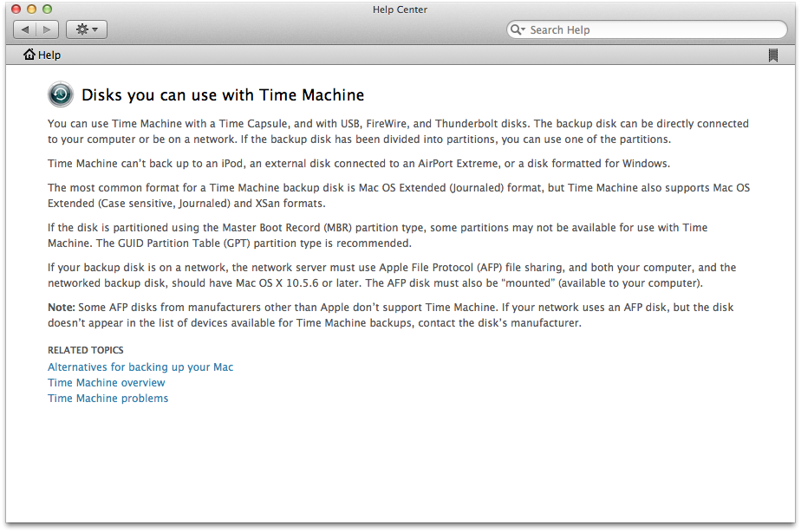This screenshot has width=801, height=532.
Task: Click the 'Note:' label in the last paragraph
Action: (x=62, y=308)
